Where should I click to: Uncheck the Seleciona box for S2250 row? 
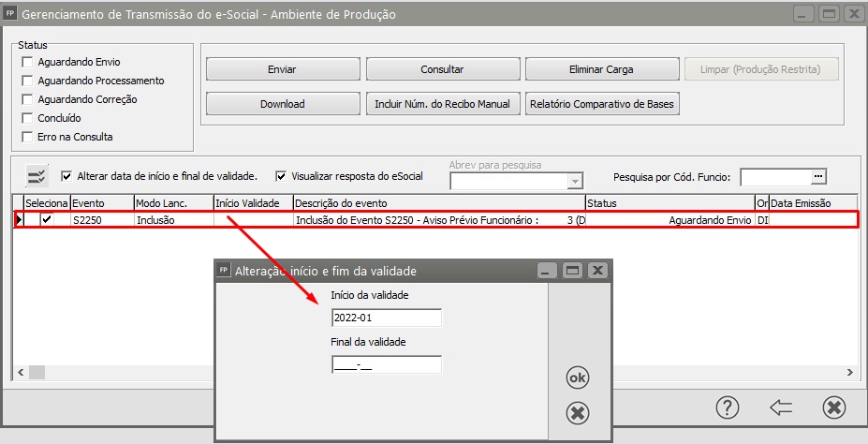[x=47, y=220]
